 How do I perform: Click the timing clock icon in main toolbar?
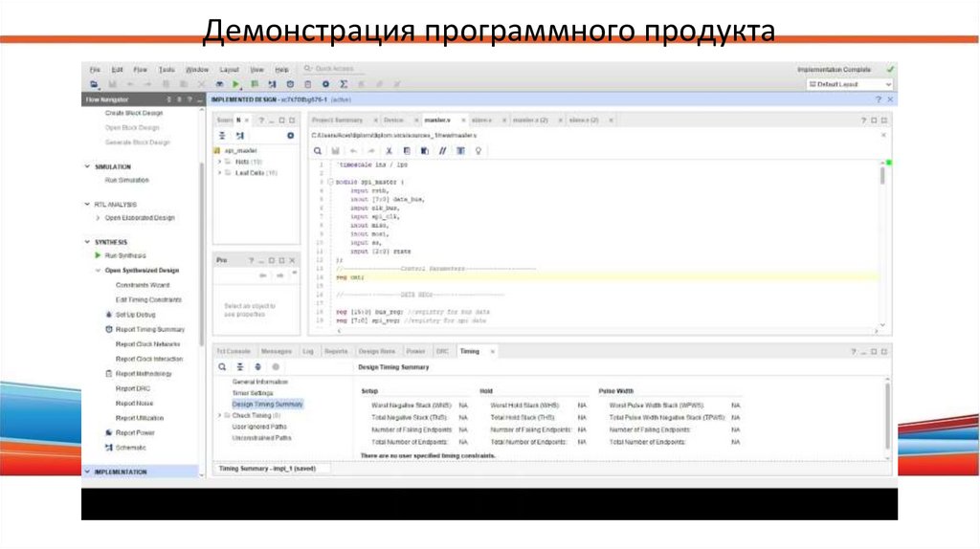click(290, 84)
